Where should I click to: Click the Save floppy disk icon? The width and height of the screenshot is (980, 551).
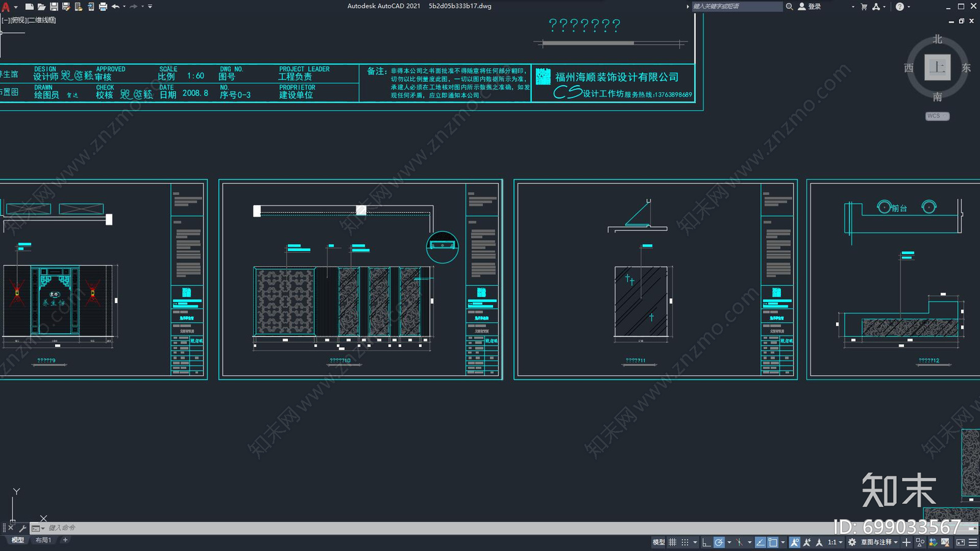click(x=54, y=7)
